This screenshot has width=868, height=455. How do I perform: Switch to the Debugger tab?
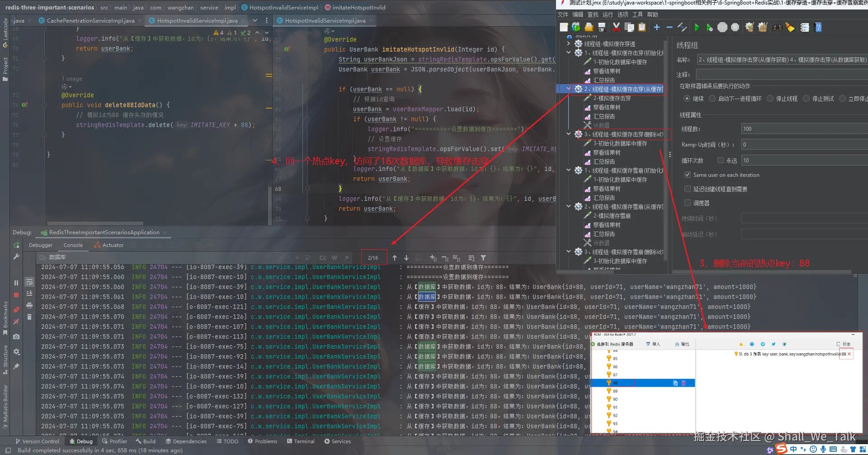pos(41,245)
